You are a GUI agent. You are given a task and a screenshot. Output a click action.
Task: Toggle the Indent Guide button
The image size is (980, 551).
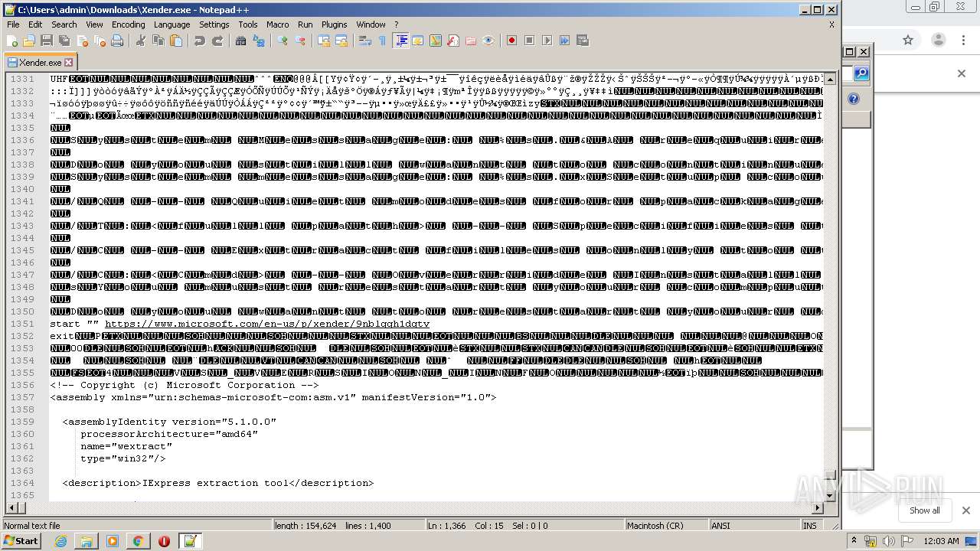400,41
